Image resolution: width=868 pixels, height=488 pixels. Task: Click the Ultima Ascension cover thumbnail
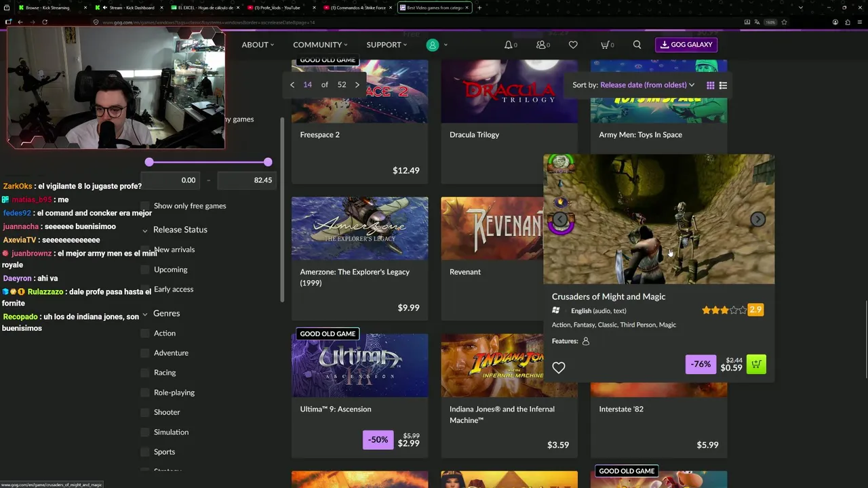pyautogui.click(x=359, y=365)
